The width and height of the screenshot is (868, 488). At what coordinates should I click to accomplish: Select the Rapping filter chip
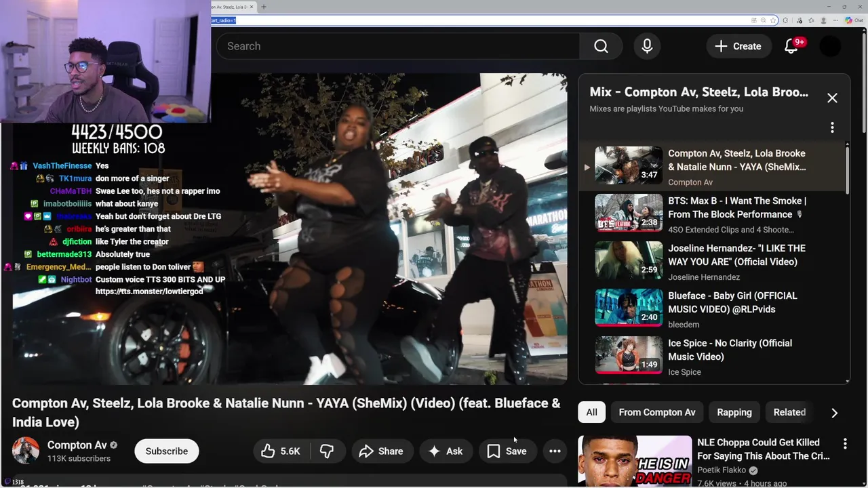coord(734,412)
